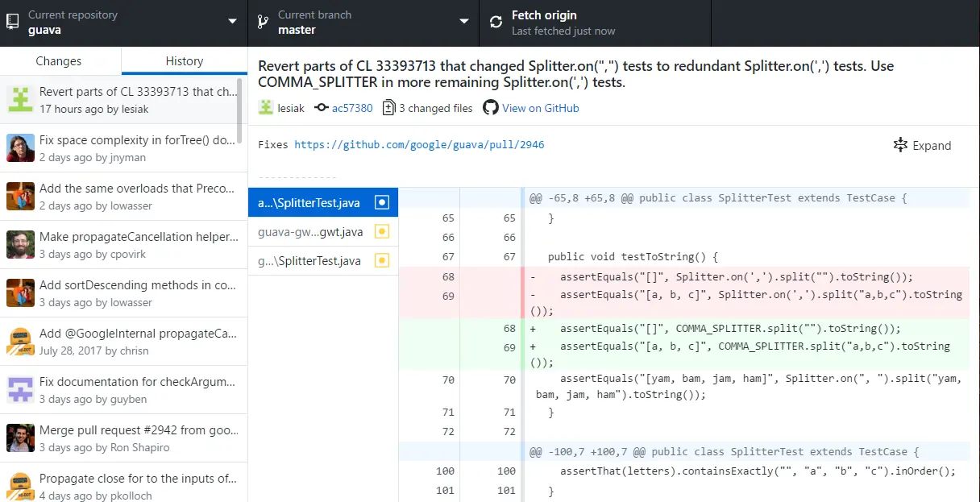This screenshot has width=980, height=502.
Task: Click the jnyman avatar in the commit list
Action: pyautogui.click(x=20, y=147)
